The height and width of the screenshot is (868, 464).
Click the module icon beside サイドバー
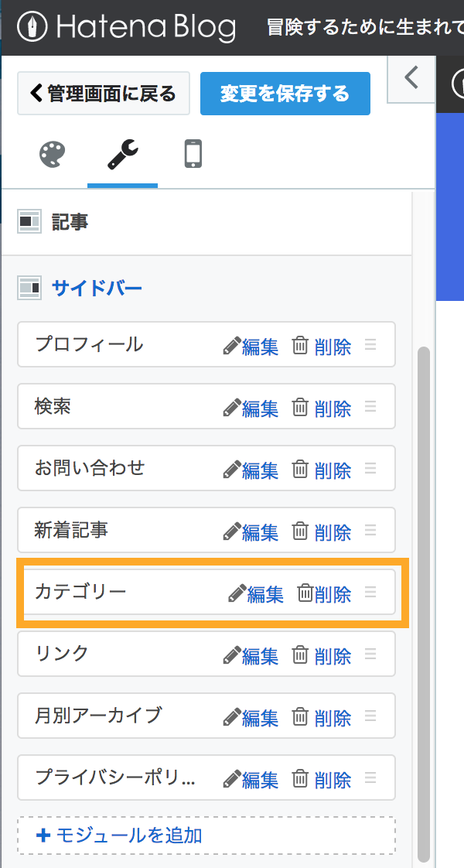coord(29,287)
